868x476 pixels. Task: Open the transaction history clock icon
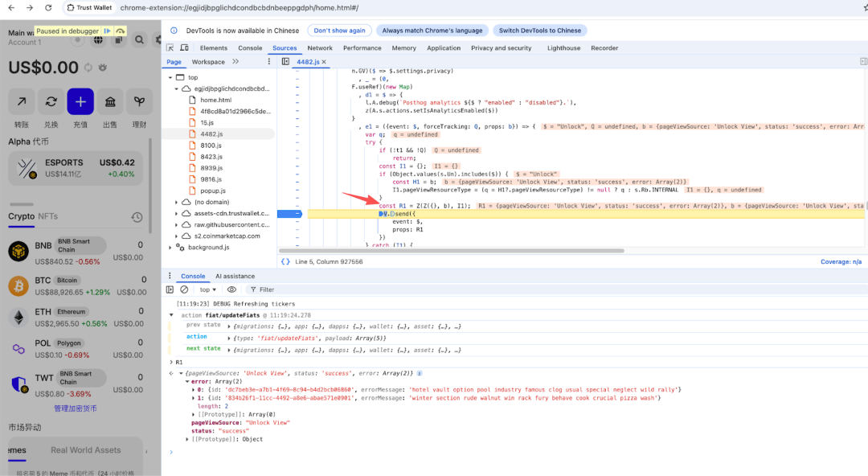tap(137, 217)
